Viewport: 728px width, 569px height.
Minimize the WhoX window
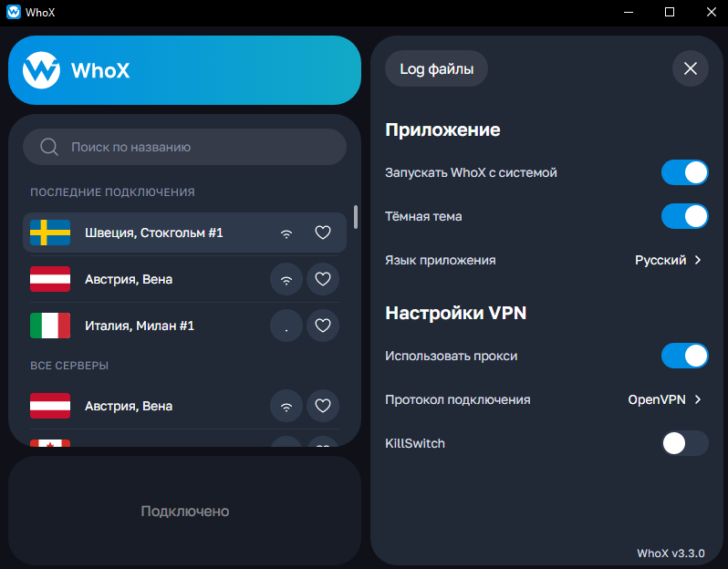click(629, 12)
